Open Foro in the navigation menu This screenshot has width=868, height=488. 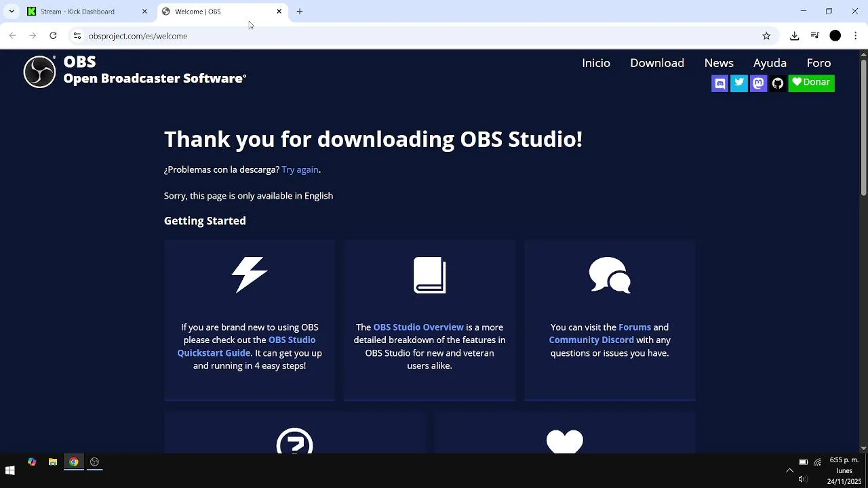[x=818, y=63]
